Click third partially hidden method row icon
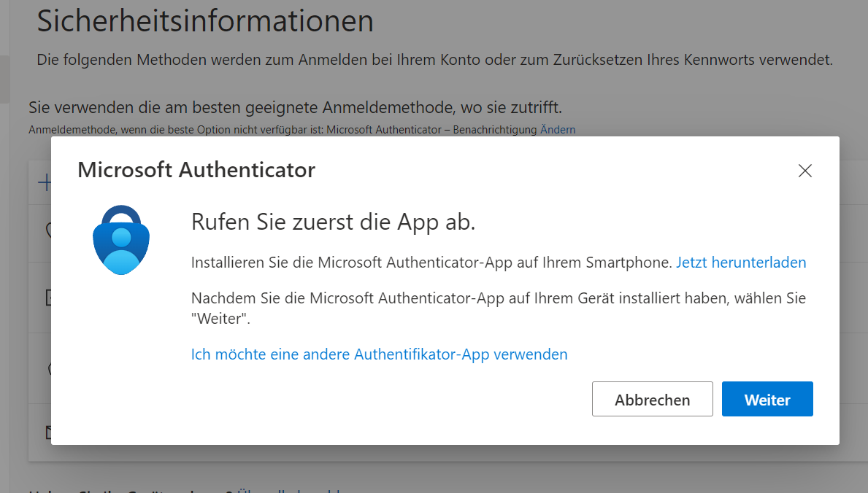The image size is (868, 493). click(x=47, y=369)
